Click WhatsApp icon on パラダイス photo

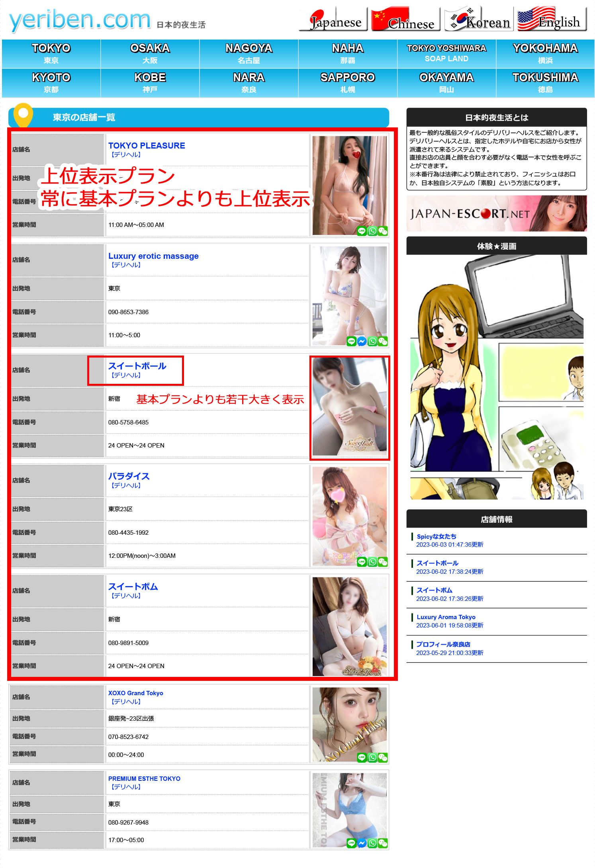(372, 562)
